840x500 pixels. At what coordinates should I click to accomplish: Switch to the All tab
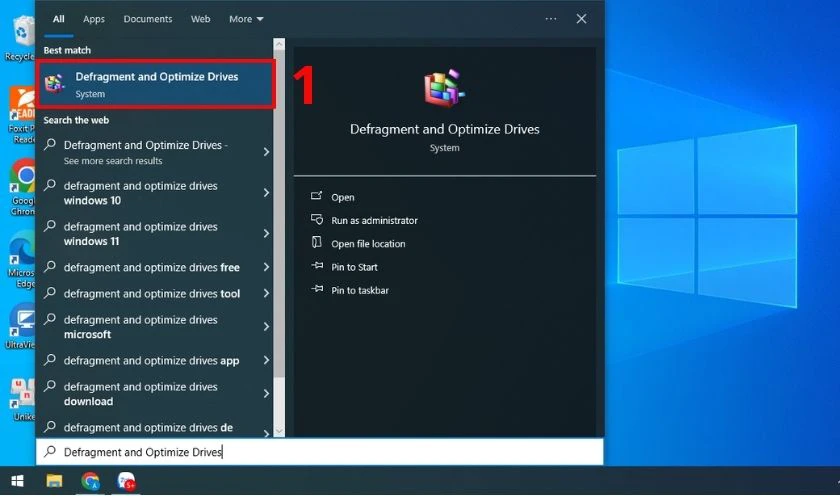click(58, 19)
